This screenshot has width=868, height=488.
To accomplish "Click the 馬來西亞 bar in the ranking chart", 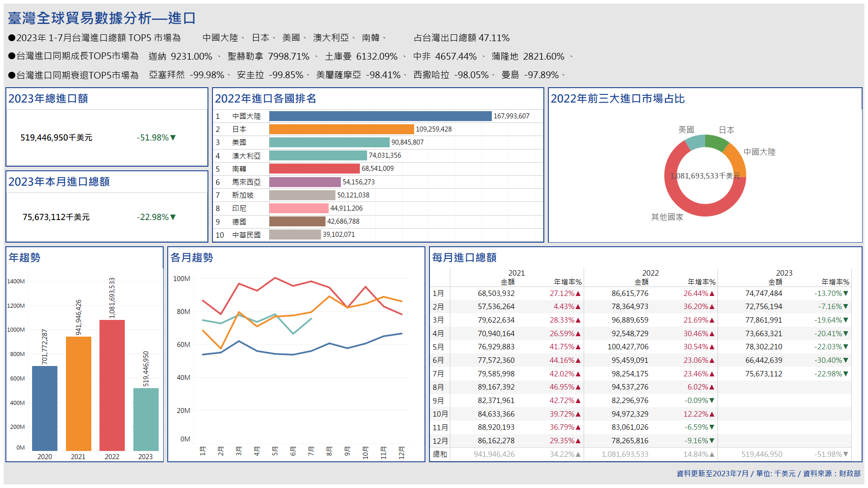I will click(x=305, y=182).
